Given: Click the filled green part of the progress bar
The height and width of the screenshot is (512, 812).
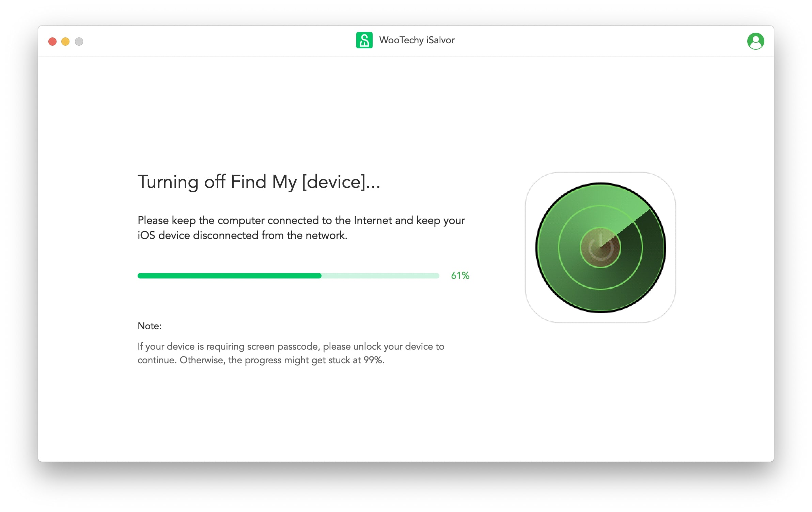Looking at the screenshot, I should click(x=229, y=276).
